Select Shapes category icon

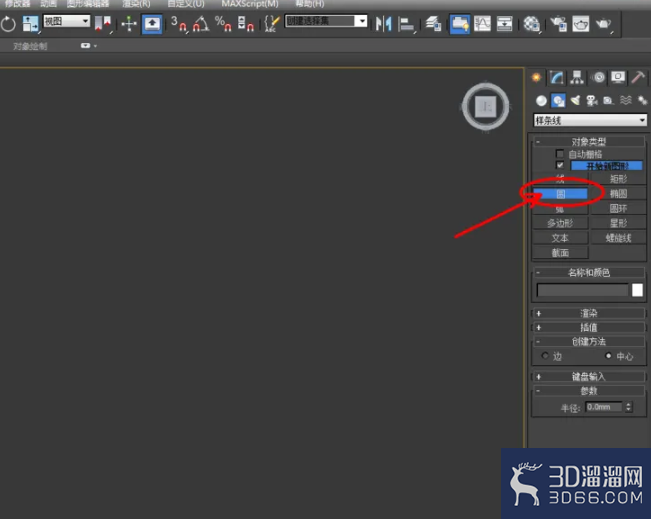[x=558, y=100]
